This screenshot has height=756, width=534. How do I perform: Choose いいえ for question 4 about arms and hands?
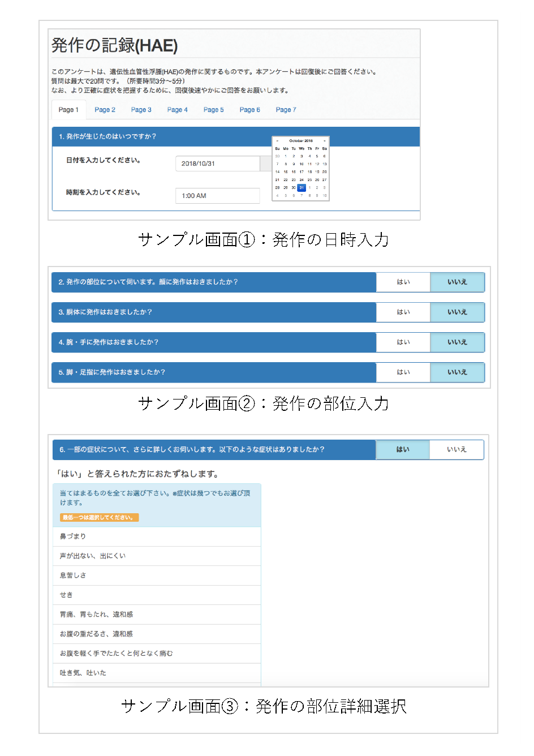point(457,342)
